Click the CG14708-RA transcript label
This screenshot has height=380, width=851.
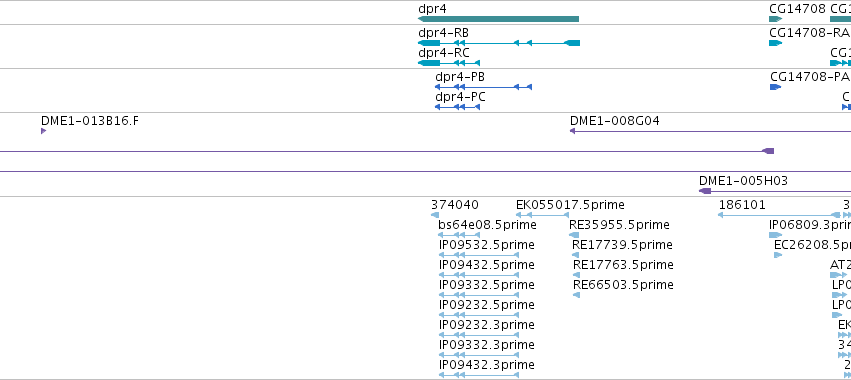tap(810, 33)
